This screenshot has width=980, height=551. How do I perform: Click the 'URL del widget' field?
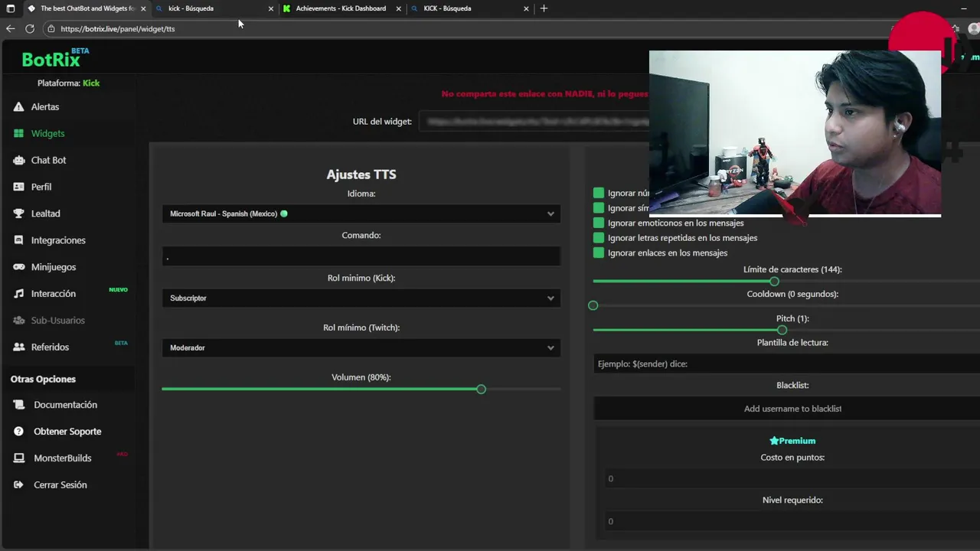point(534,122)
